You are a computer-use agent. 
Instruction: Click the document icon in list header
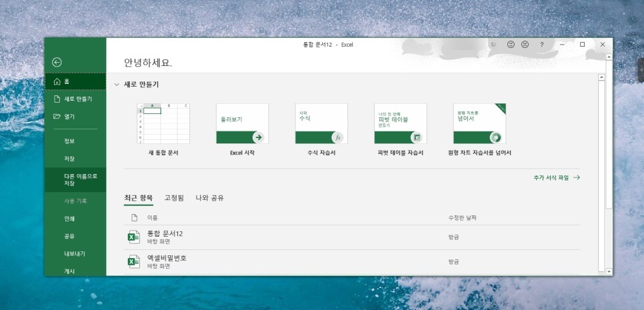click(134, 217)
